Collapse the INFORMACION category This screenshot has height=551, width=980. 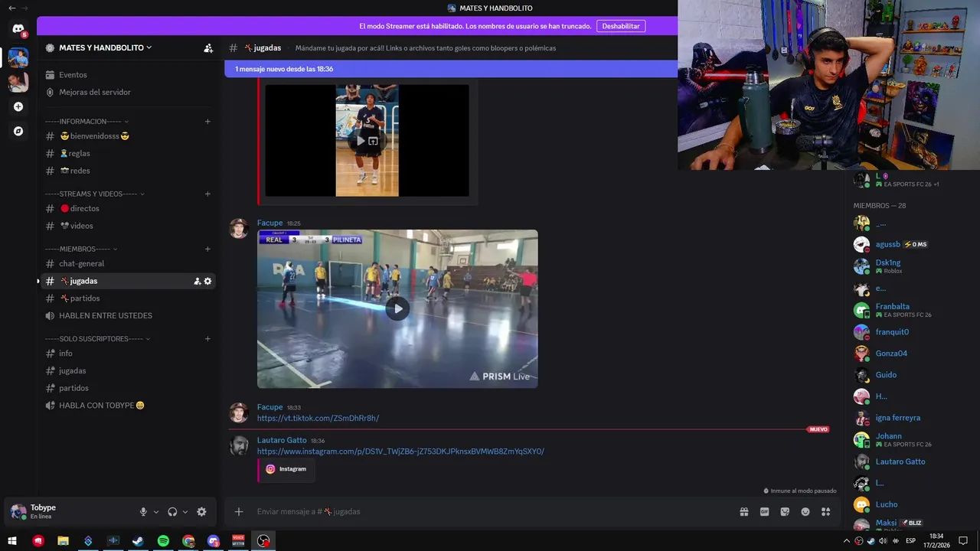(87, 121)
